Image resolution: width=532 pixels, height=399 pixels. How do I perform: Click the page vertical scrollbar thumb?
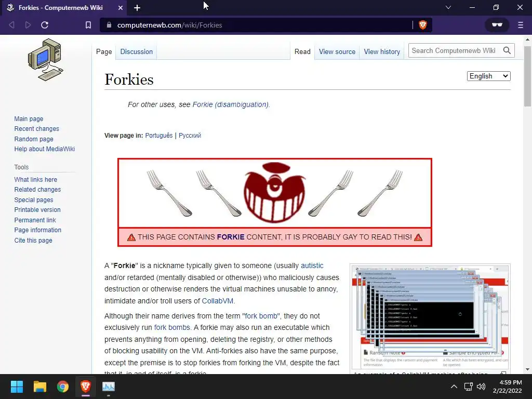click(528, 76)
